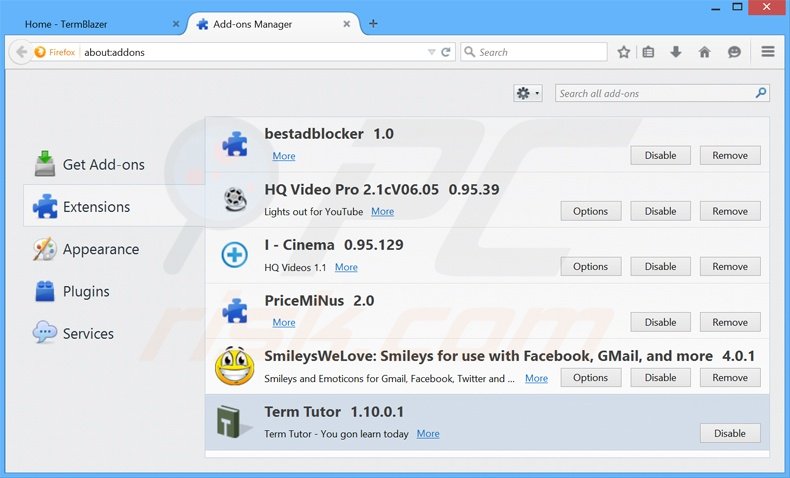
Task: Expand the address bar history dropdown arrow
Action: [431, 52]
